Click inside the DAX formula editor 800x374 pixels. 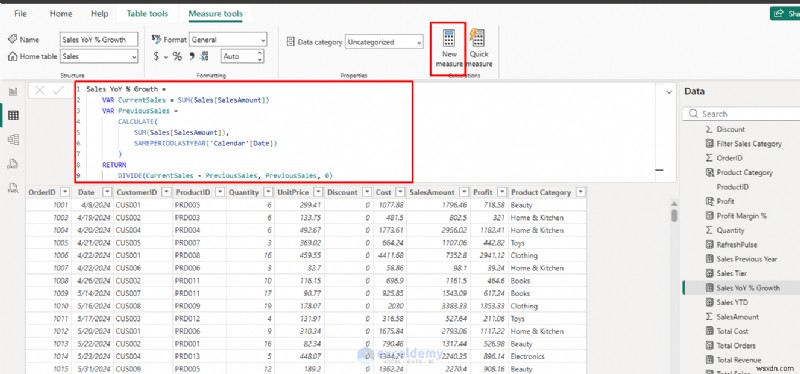pos(244,132)
